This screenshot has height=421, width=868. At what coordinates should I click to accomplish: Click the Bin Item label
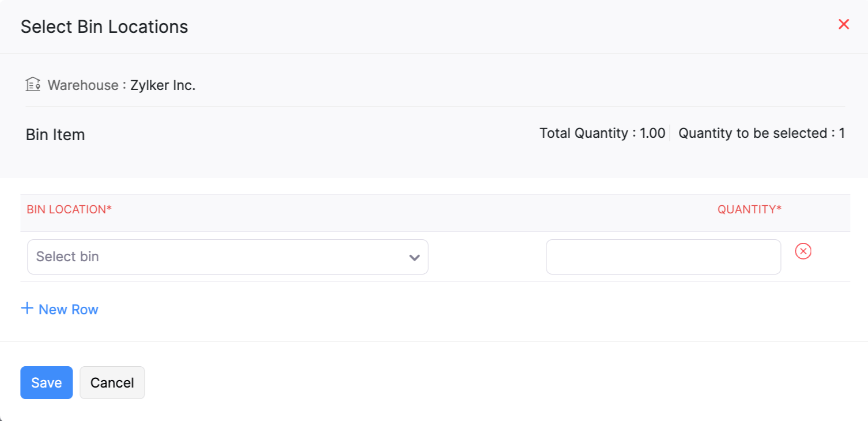click(55, 134)
